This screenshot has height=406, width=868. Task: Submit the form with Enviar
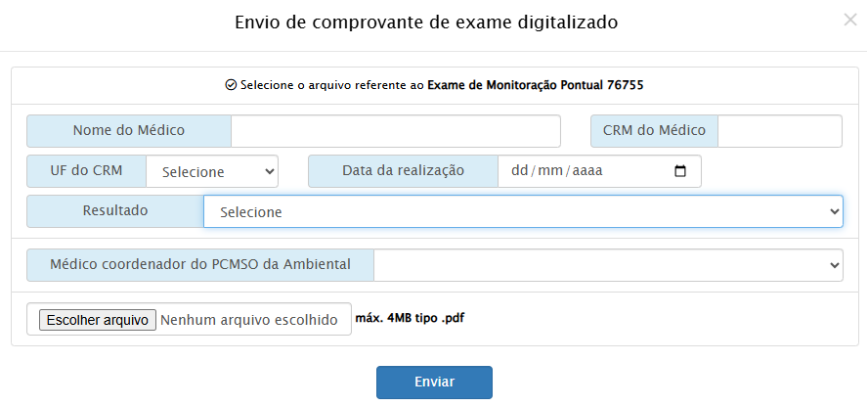434,382
